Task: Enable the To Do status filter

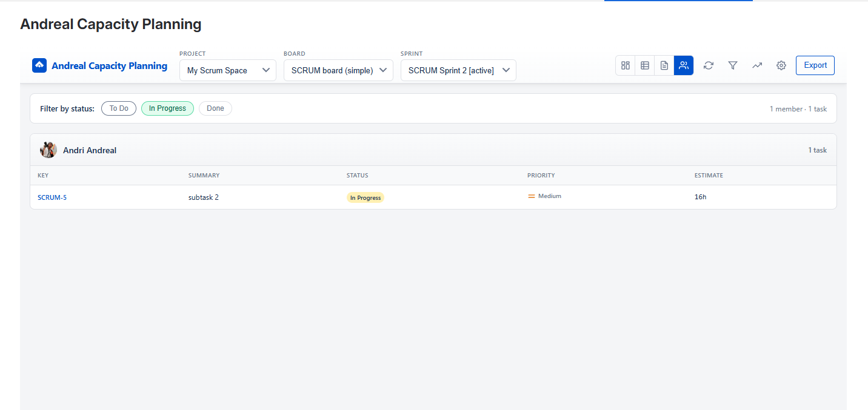Action: pyautogui.click(x=118, y=108)
